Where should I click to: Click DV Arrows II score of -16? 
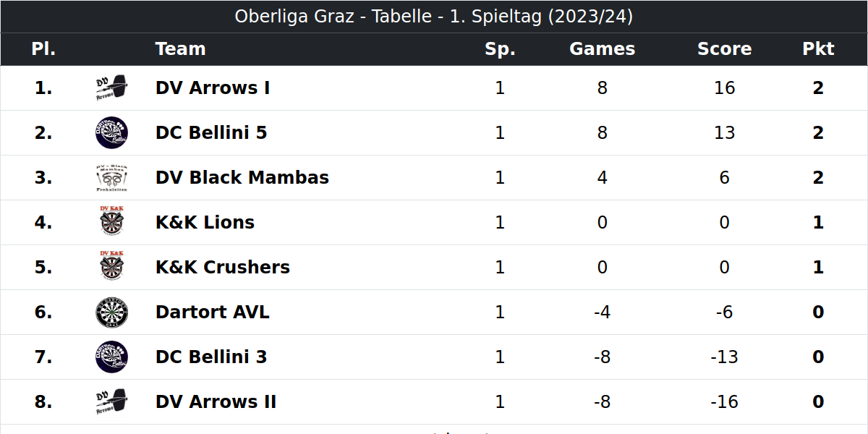[x=724, y=402]
